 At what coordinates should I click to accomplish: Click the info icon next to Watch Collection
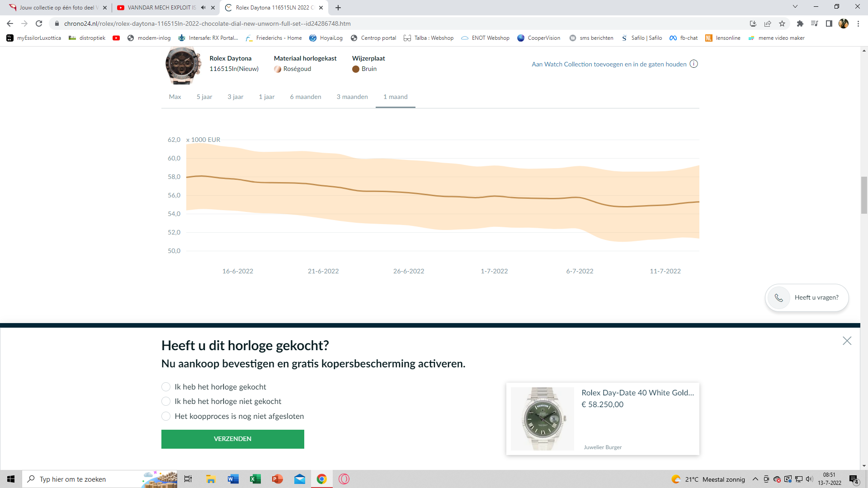click(694, 64)
